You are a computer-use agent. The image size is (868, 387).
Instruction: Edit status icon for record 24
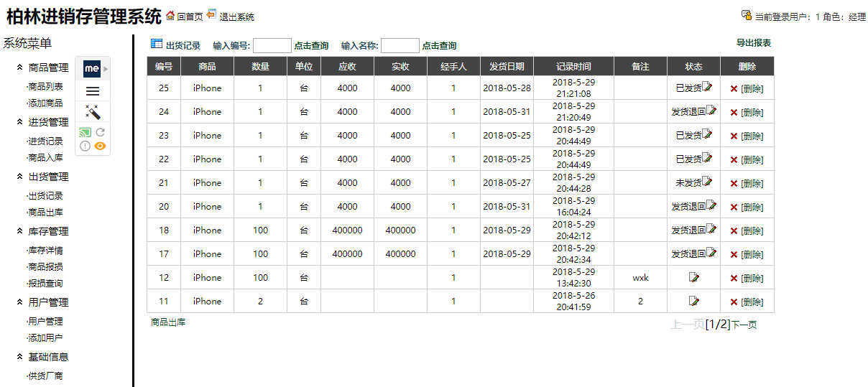click(x=711, y=111)
